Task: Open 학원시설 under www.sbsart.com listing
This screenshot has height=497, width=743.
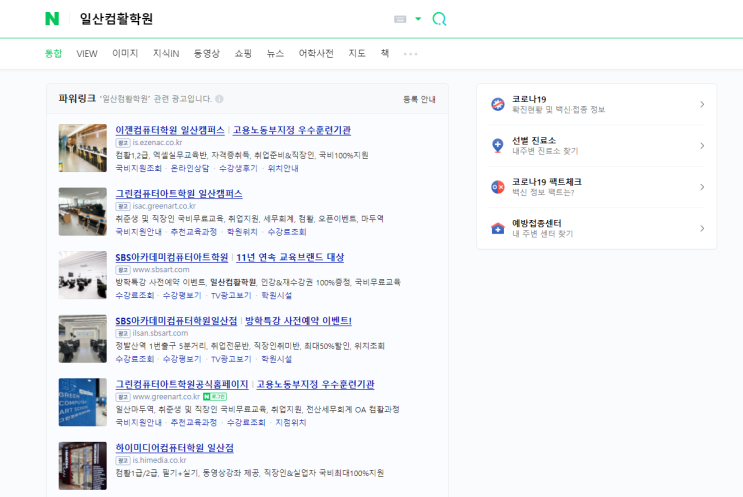Action: [277, 295]
